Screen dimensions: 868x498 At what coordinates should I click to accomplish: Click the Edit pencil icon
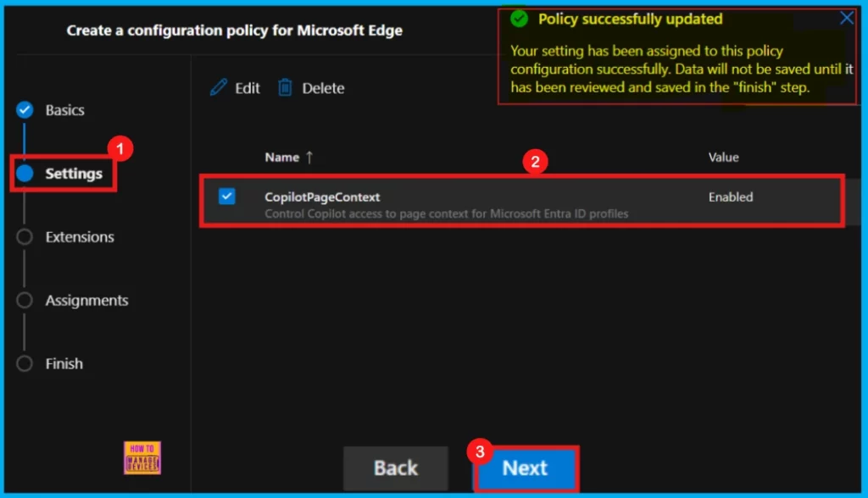point(218,87)
